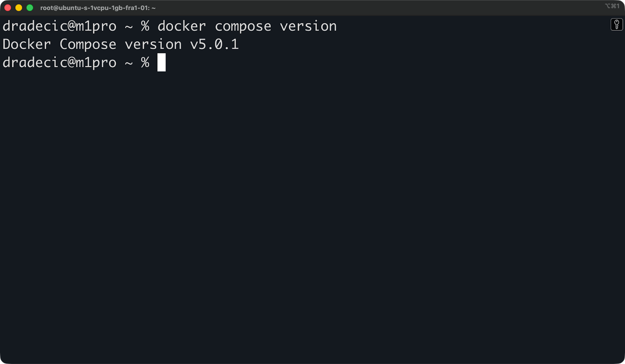Image resolution: width=625 pixels, height=364 pixels.
Task: Select the output line Docker Compose version v5.0.1
Action: click(120, 44)
